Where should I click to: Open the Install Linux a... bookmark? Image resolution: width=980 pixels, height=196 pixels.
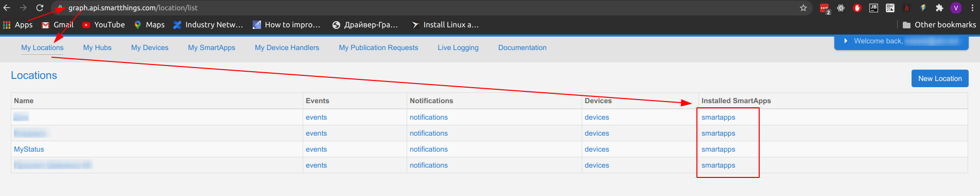[x=445, y=25]
